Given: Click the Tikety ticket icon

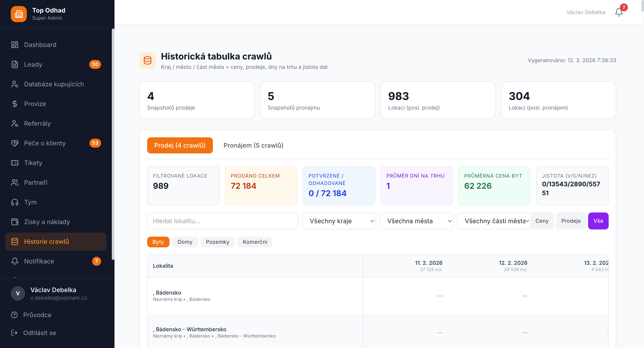Looking at the screenshot, I should pyautogui.click(x=15, y=163).
